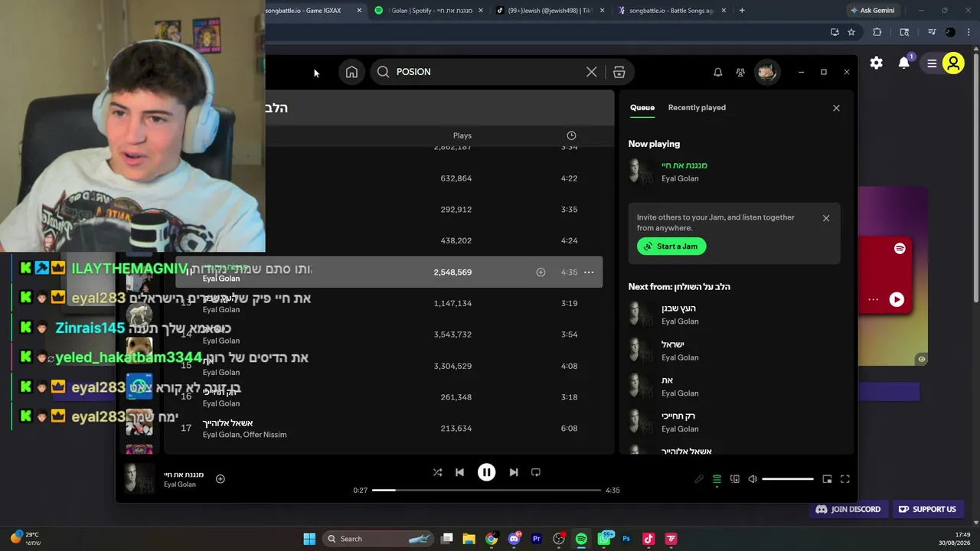
Task: Add now-playing song to Liked Songs
Action: [220, 479]
